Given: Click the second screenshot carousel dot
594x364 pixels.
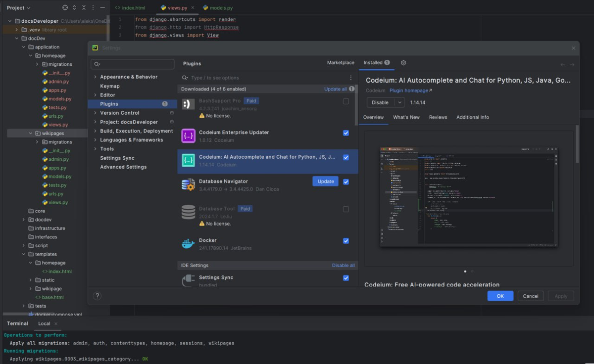Looking at the screenshot, I should coord(472,272).
